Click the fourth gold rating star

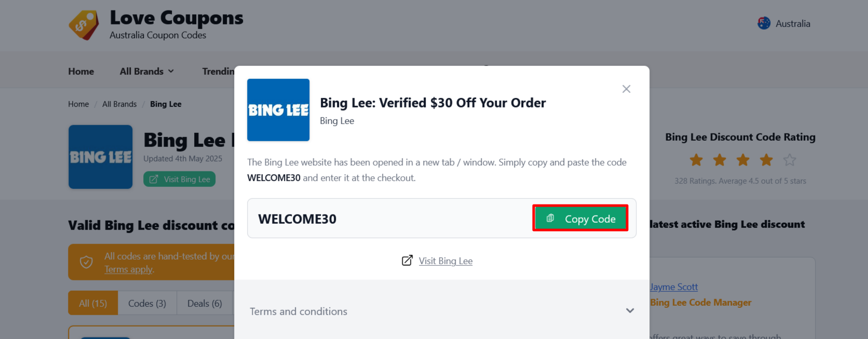click(x=766, y=160)
